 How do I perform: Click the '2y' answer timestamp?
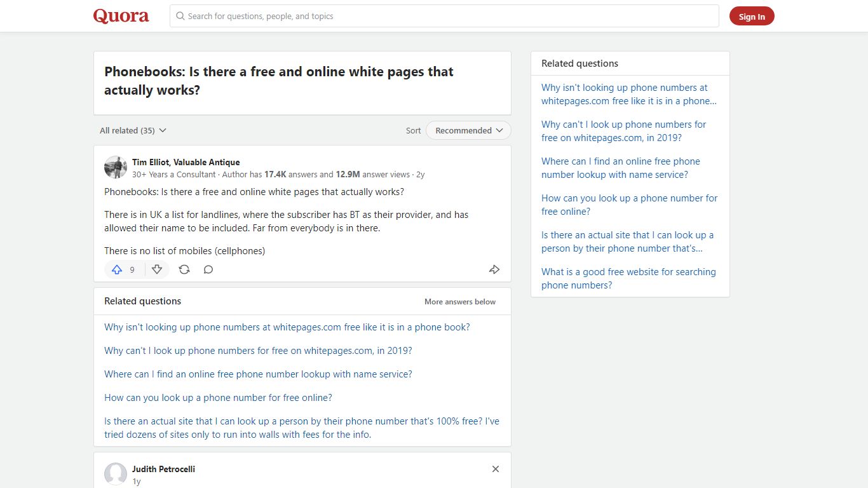click(420, 174)
